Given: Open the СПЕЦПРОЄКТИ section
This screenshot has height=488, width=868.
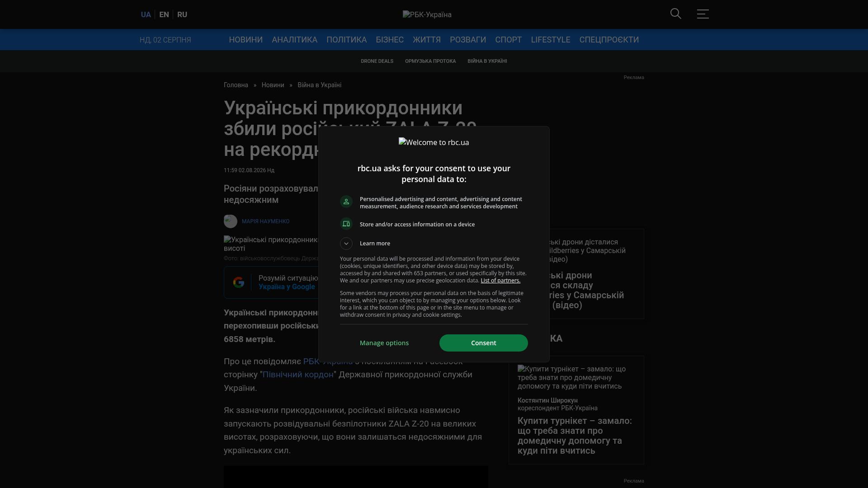Looking at the screenshot, I should 609,40.
